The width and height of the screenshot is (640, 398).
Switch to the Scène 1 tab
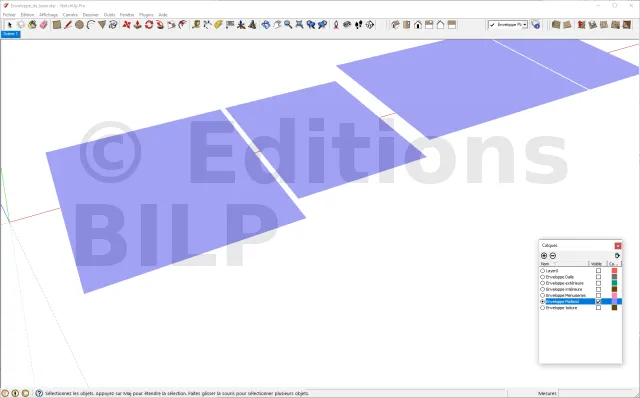11,34
